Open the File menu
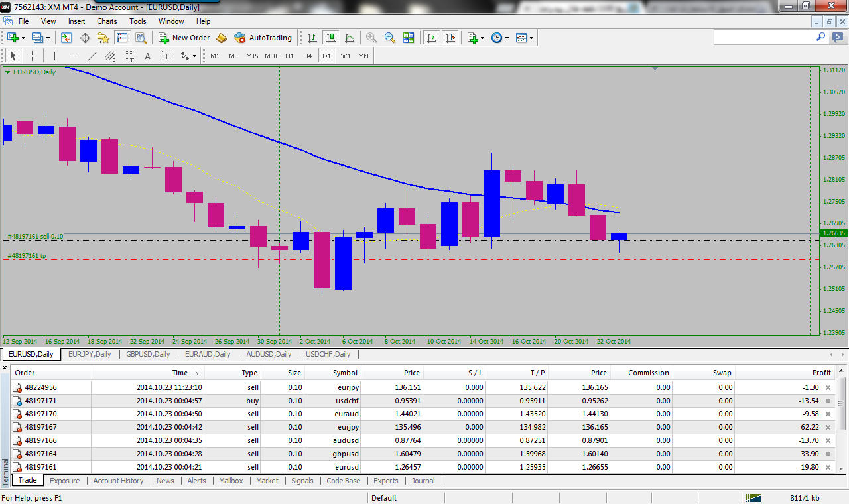This screenshot has height=504, width=849. 24,21
